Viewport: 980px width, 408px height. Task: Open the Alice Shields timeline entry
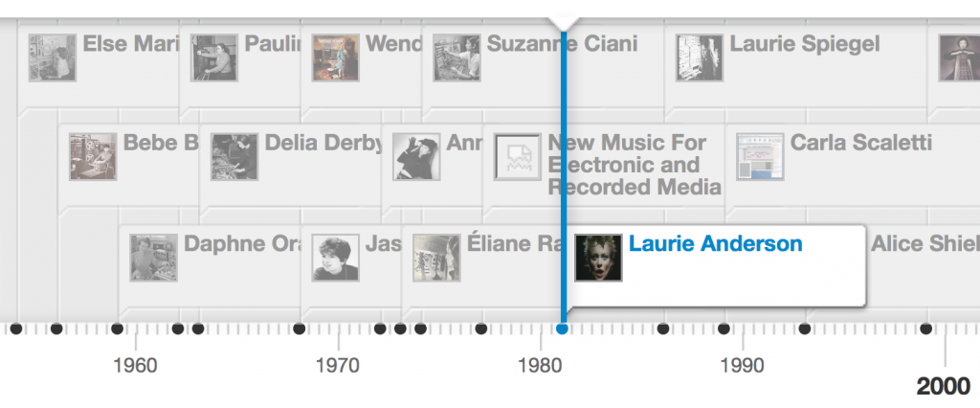click(x=924, y=244)
